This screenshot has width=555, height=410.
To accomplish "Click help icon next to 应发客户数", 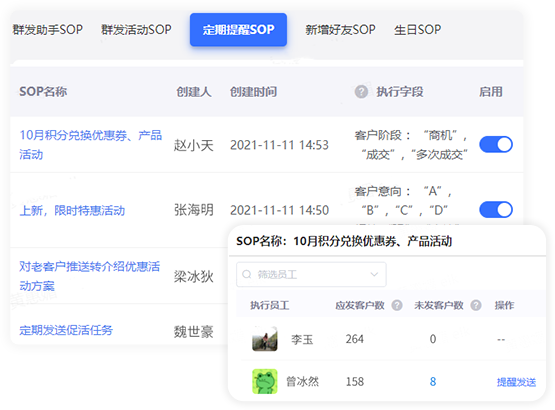I will tap(397, 305).
